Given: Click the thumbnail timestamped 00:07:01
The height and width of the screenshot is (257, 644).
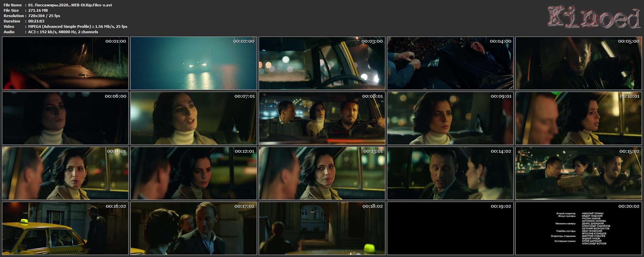Looking at the screenshot, I should [194, 118].
